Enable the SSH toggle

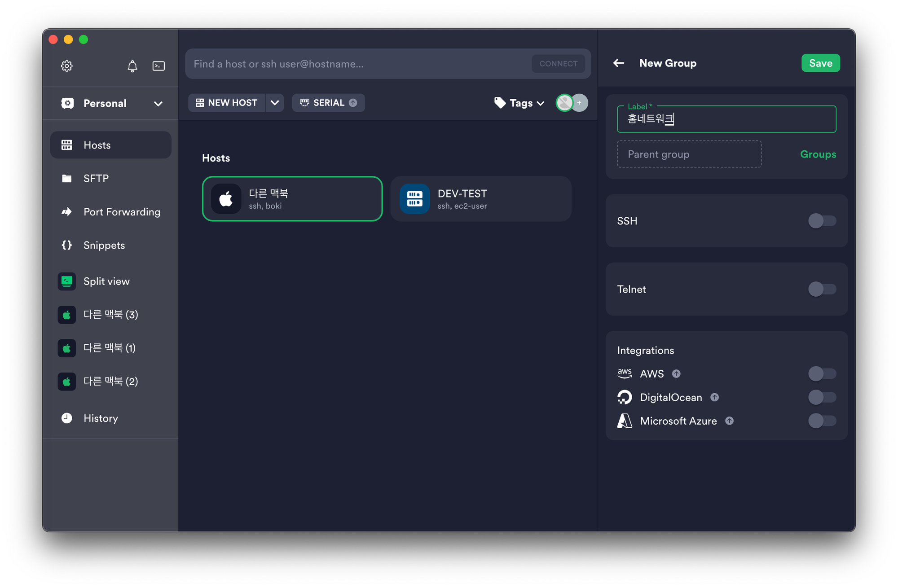coord(822,221)
